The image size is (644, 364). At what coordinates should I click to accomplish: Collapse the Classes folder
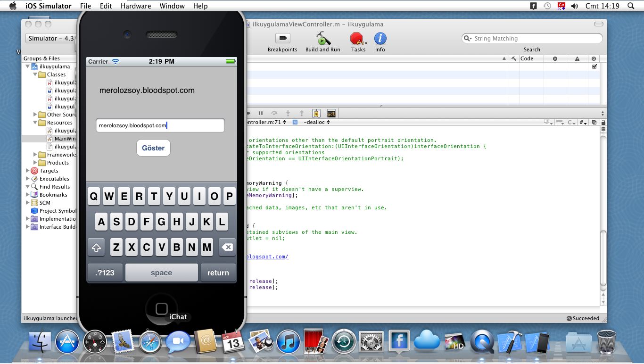[x=35, y=74]
